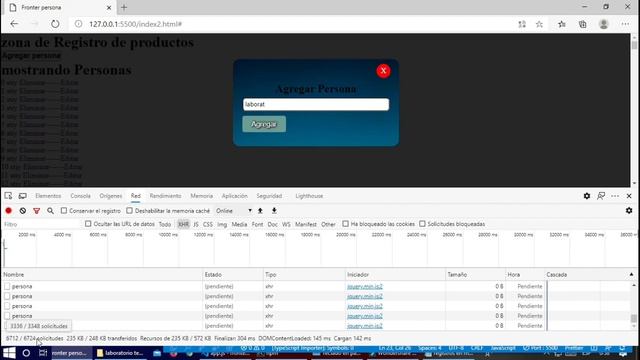
Task: Select the Img request type filter
Action: point(222,224)
